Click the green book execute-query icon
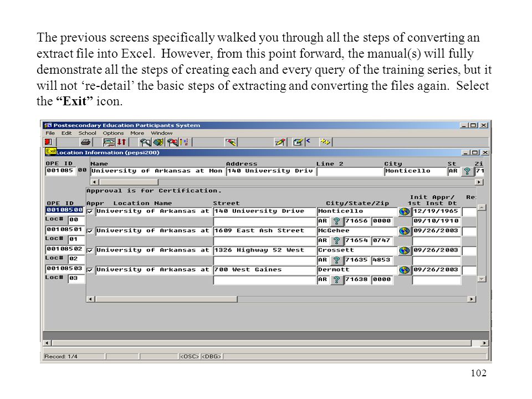Image resolution: width=532 pixels, height=399 pixels. (158, 142)
